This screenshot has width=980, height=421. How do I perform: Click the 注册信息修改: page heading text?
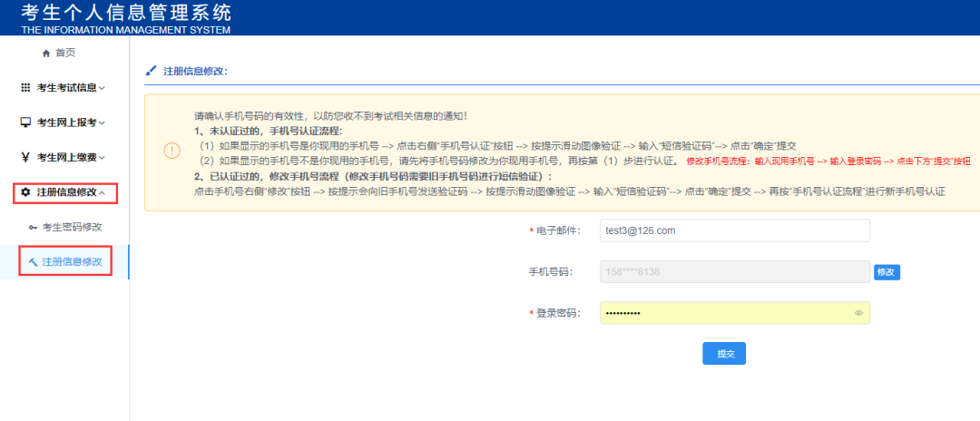coord(196,71)
